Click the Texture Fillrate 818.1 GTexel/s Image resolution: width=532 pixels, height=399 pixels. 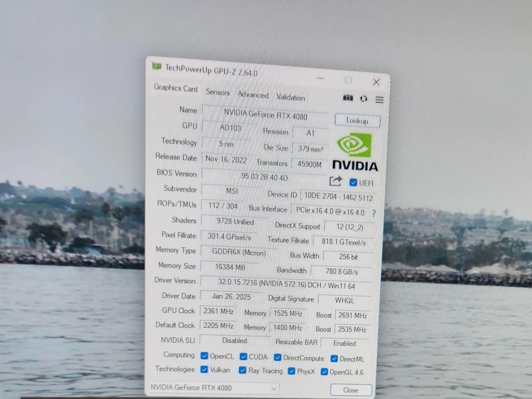pos(343,242)
